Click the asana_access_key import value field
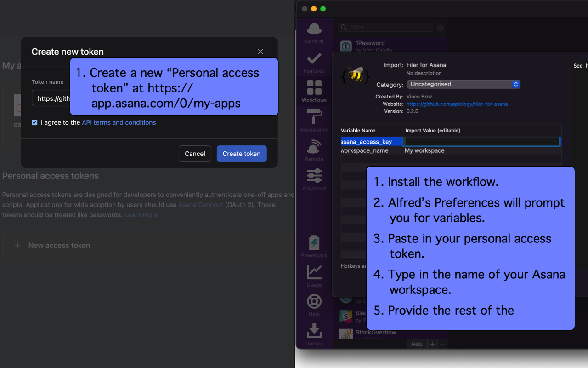The width and height of the screenshot is (588, 368). [482, 142]
